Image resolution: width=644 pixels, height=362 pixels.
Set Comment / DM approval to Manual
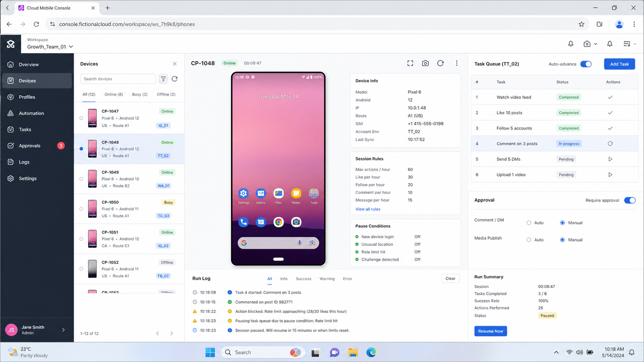(x=562, y=223)
